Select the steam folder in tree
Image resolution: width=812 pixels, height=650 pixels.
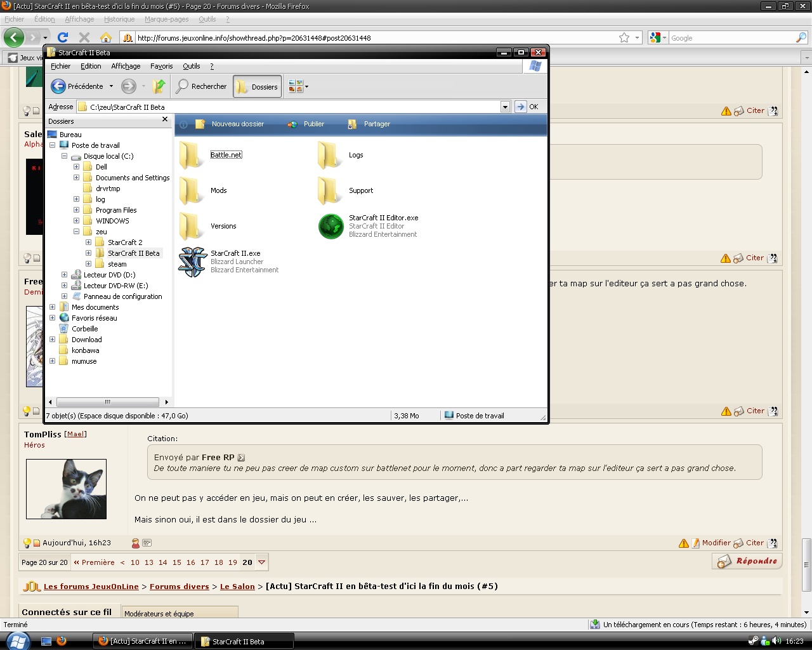coord(117,264)
